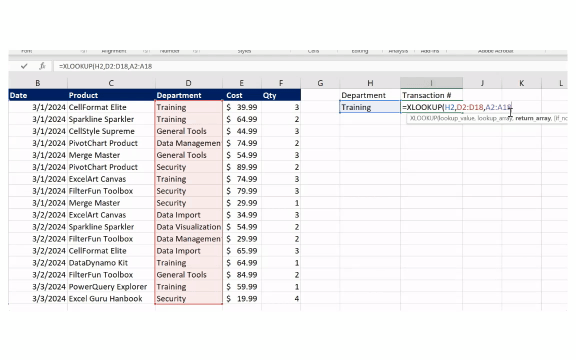Confirm the formula with the checkmark icon

24,66
